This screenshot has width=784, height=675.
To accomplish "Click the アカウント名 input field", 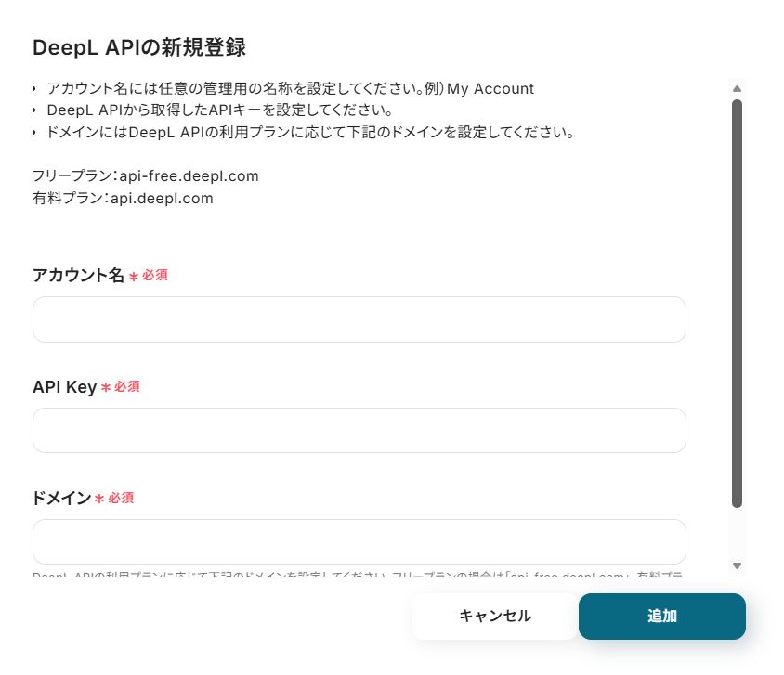I will (359, 319).
